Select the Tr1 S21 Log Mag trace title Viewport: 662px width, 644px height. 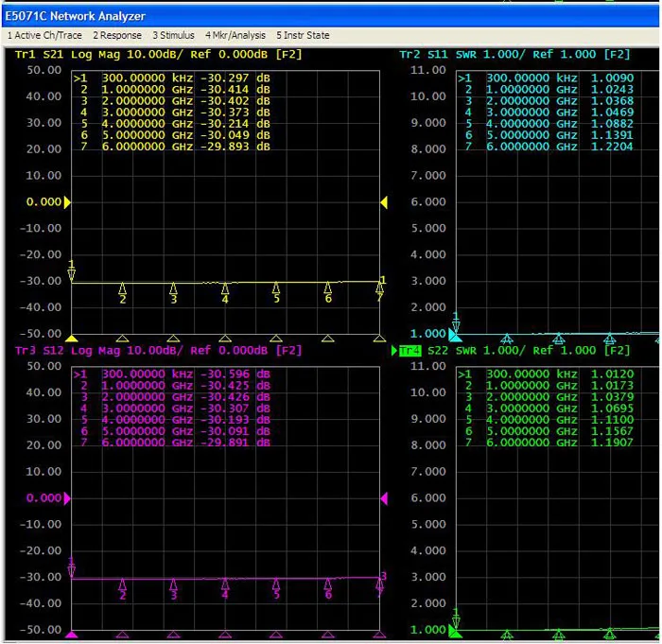[158, 55]
